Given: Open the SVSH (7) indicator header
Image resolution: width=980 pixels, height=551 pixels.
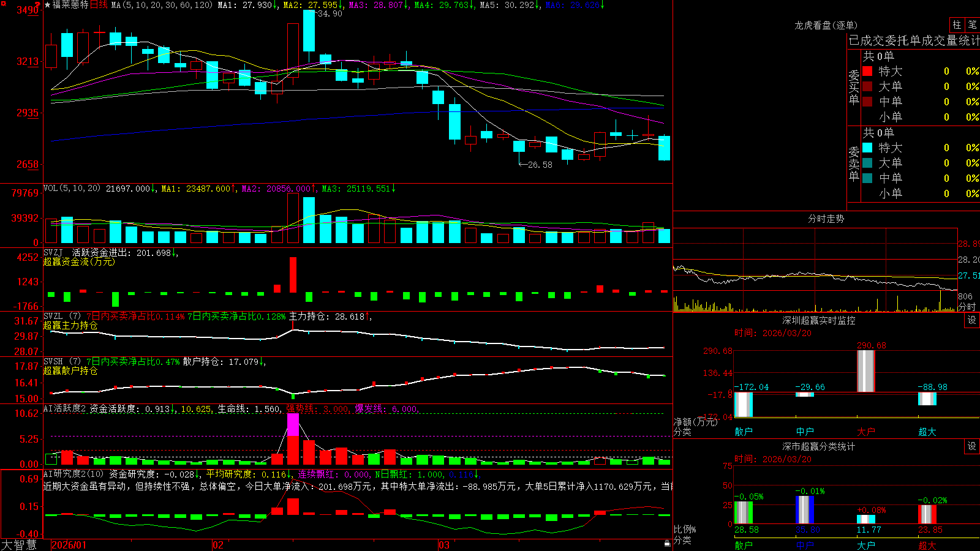Looking at the screenshot, I should point(62,362).
